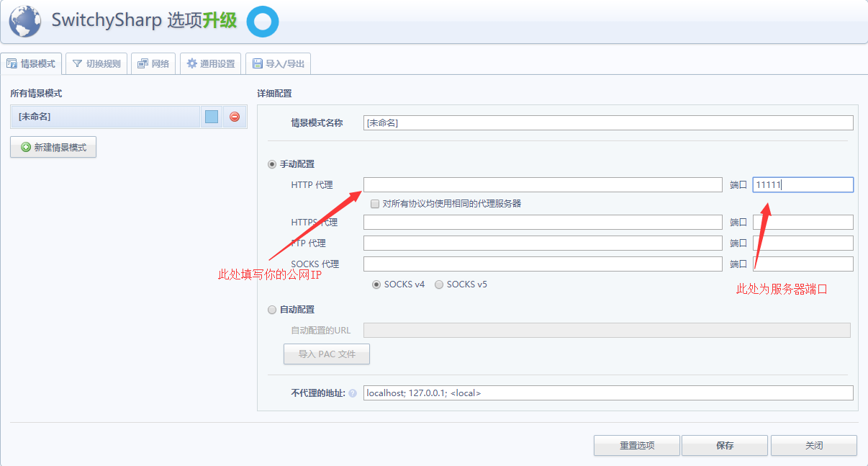Click the 所有情景模式 heading
Image resolution: width=868 pixels, height=466 pixels.
(x=36, y=94)
